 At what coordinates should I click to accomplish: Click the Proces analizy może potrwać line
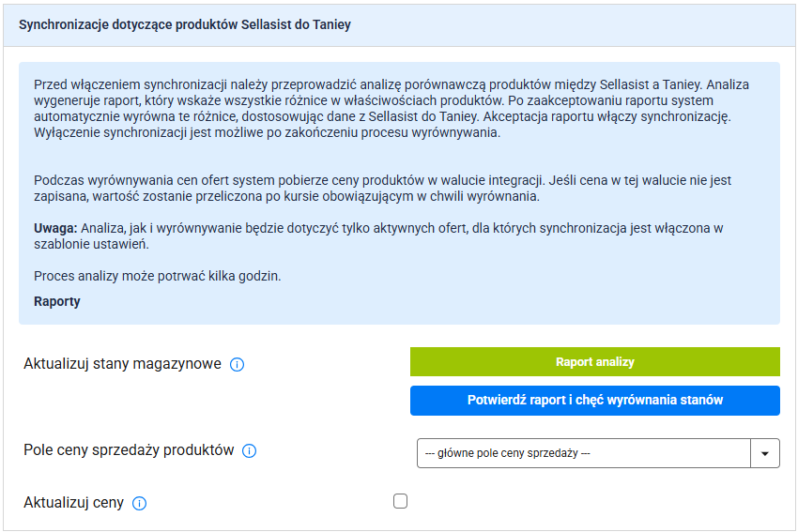(x=158, y=277)
